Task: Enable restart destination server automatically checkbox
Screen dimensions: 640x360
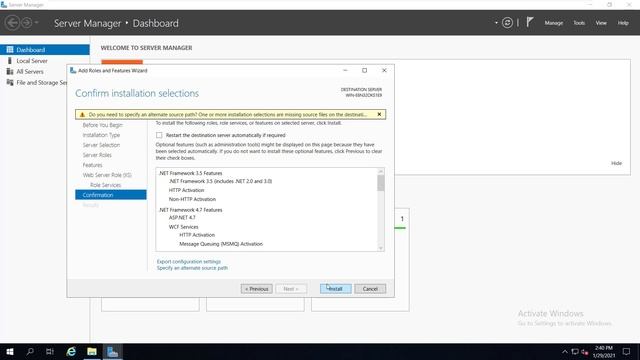Action: [159, 135]
